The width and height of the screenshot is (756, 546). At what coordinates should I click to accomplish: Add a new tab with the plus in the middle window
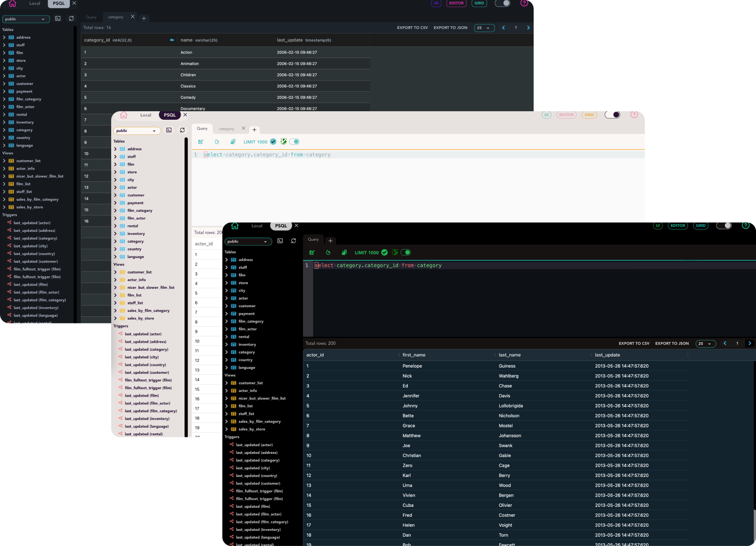tap(254, 129)
